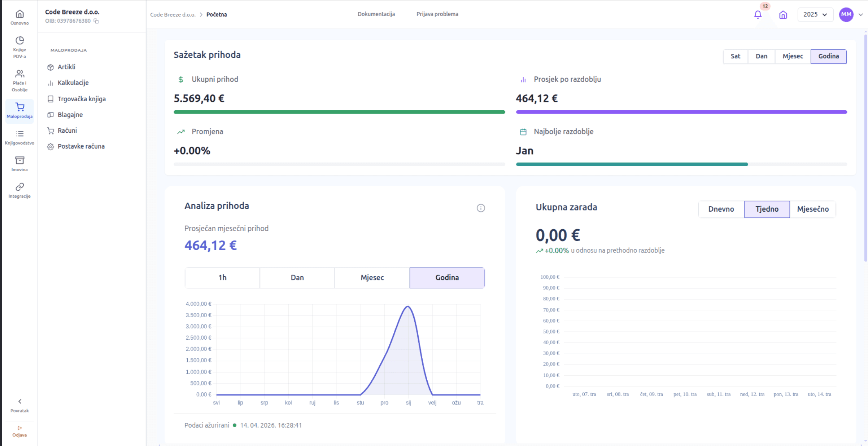The width and height of the screenshot is (868, 446).
Task: Set Ukupna zarada to Mjesečno
Action: point(813,209)
